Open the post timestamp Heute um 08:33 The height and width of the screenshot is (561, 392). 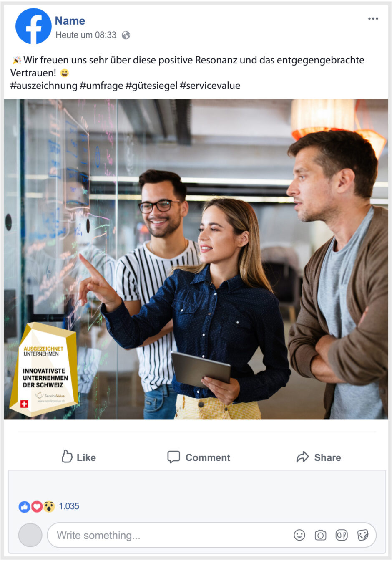click(86, 35)
